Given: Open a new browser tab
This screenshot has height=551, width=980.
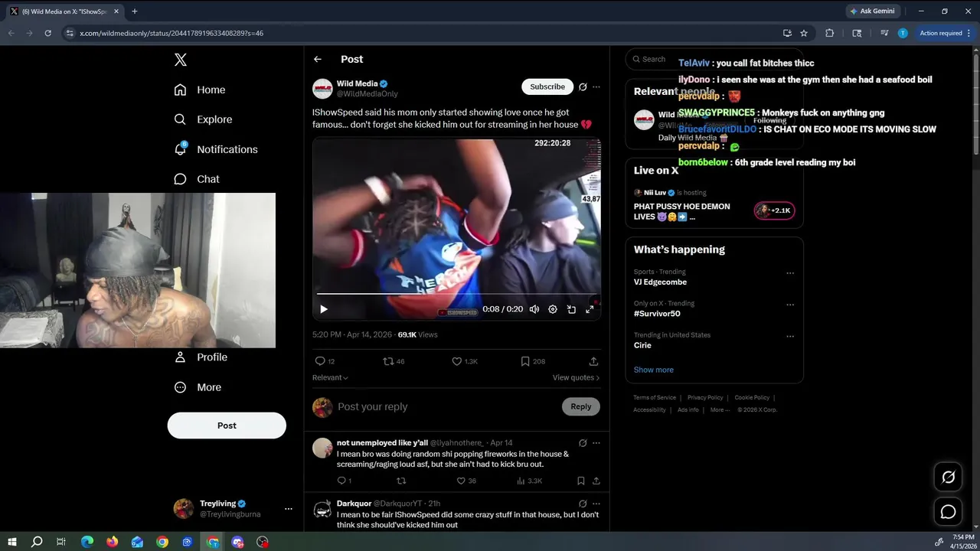Looking at the screenshot, I should point(135,11).
